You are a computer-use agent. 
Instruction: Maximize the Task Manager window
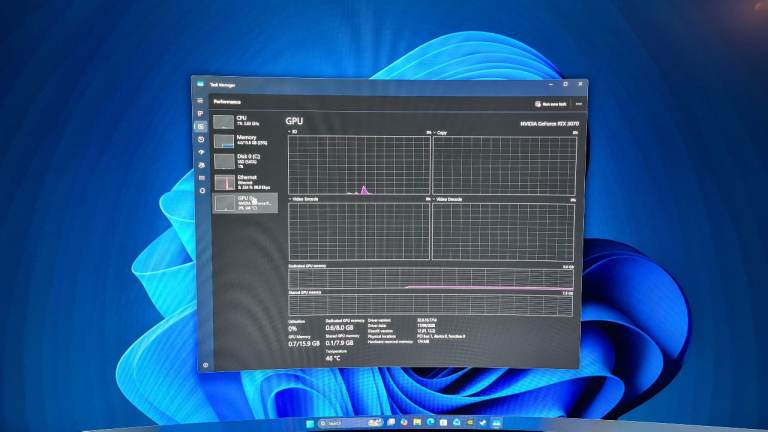click(565, 84)
